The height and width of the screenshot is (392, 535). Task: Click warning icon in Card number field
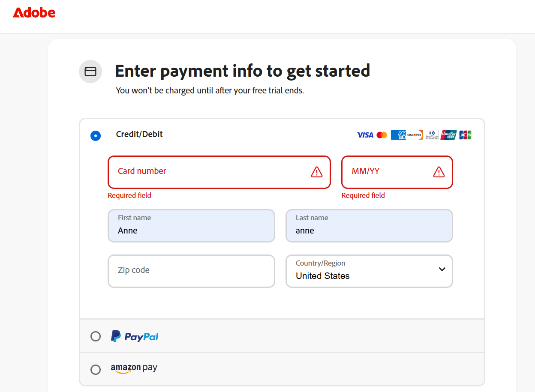coord(316,172)
